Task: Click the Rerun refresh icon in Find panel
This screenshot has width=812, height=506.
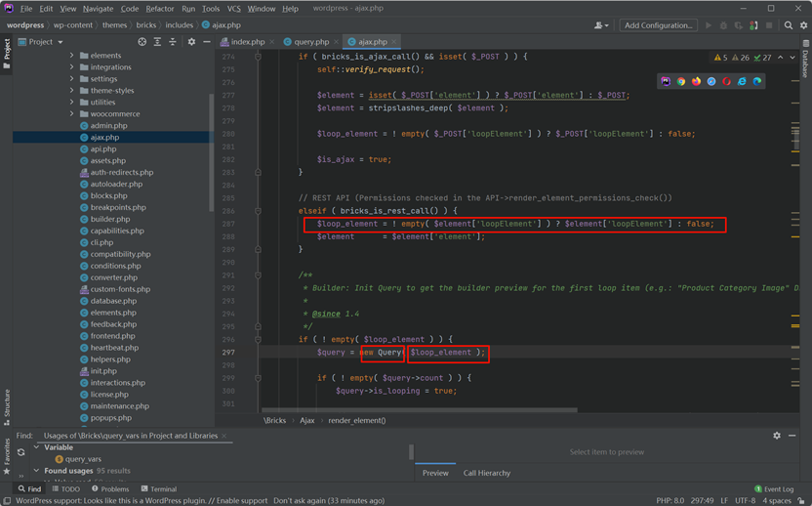Action: 20,452
